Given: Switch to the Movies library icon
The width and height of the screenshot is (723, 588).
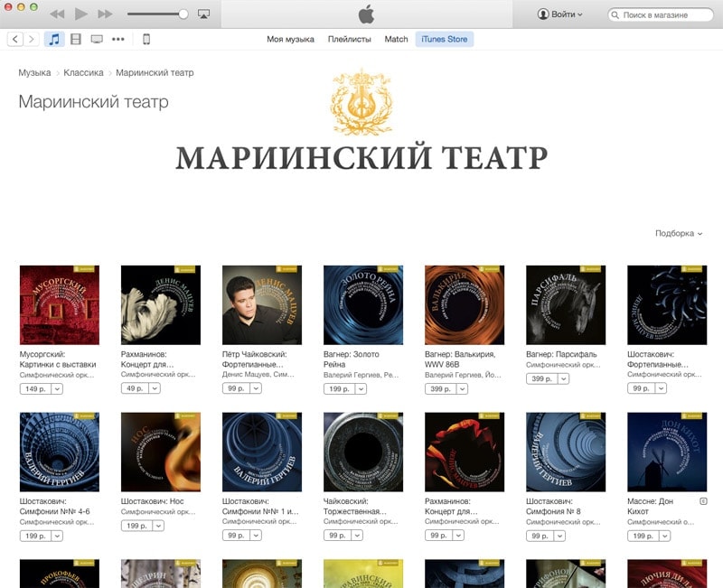Looking at the screenshot, I should click(x=75, y=39).
